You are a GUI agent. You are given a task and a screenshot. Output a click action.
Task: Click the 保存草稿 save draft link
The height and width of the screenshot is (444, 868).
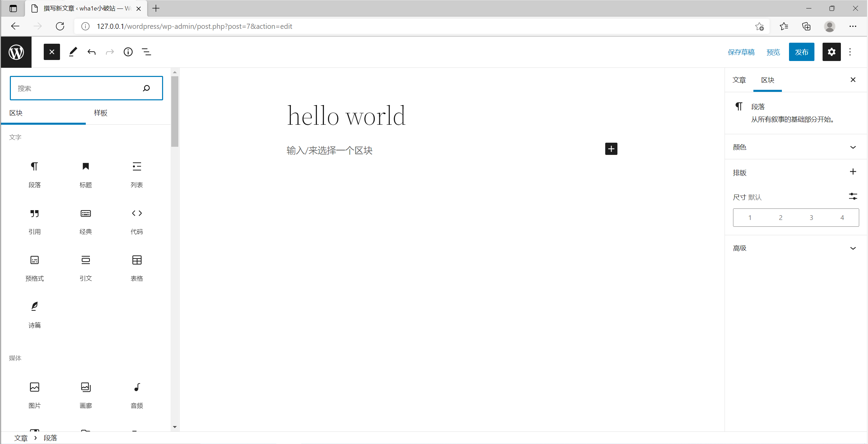tap(741, 52)
